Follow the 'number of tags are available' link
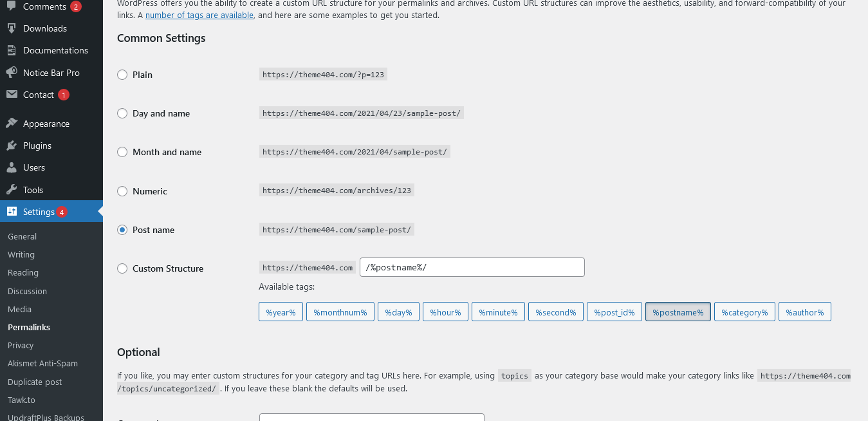Image resolution: width=868 pixels, height=421 pixels. click(199, 15)
